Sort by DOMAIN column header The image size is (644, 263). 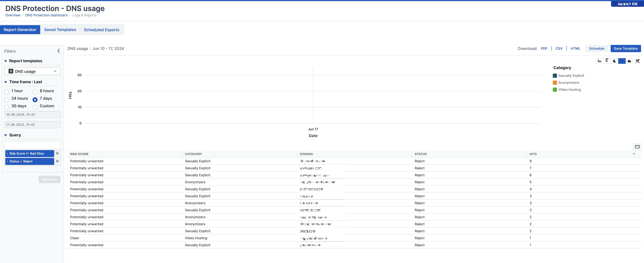point(306,154)
